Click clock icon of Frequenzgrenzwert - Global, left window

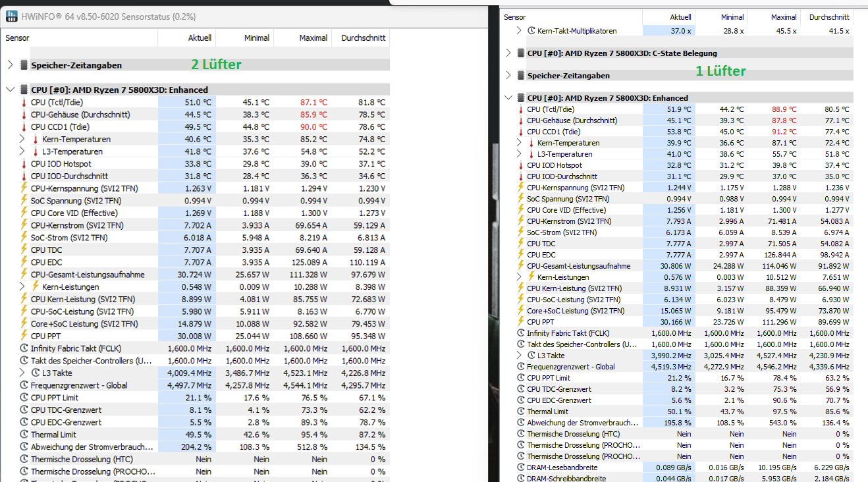click(24, 385)
